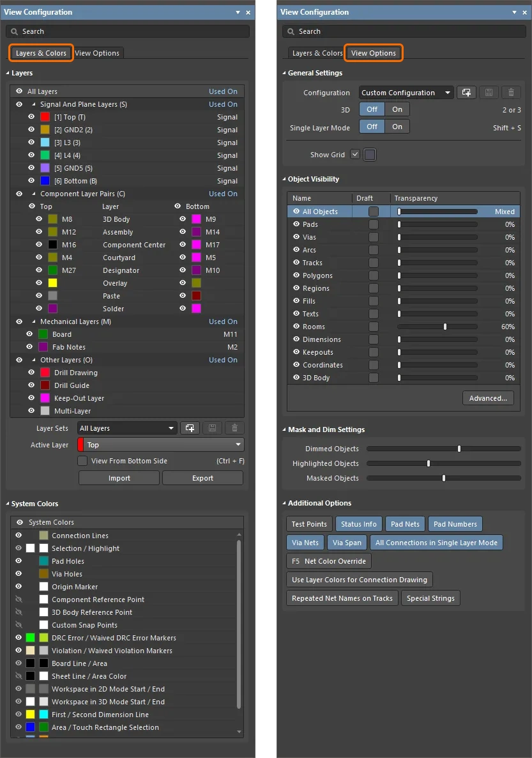Select View Options tab in right panel

pos(374,52)
